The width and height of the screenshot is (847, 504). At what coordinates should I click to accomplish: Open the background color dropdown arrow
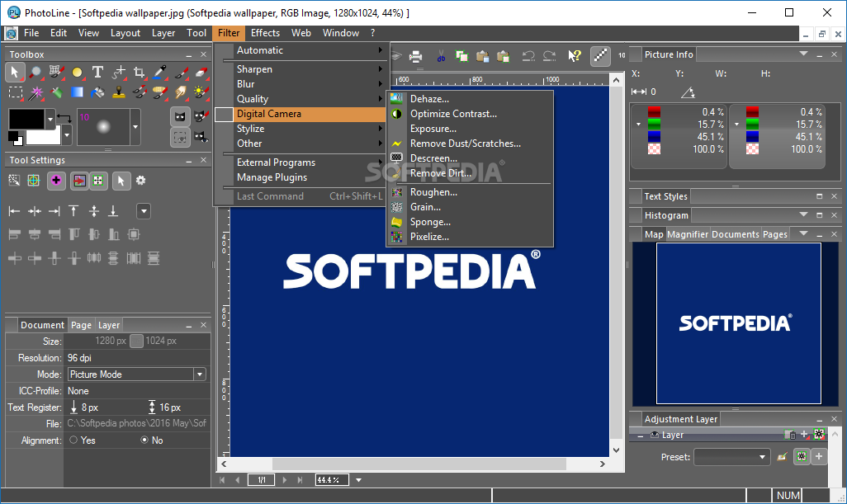pos(67,135)
